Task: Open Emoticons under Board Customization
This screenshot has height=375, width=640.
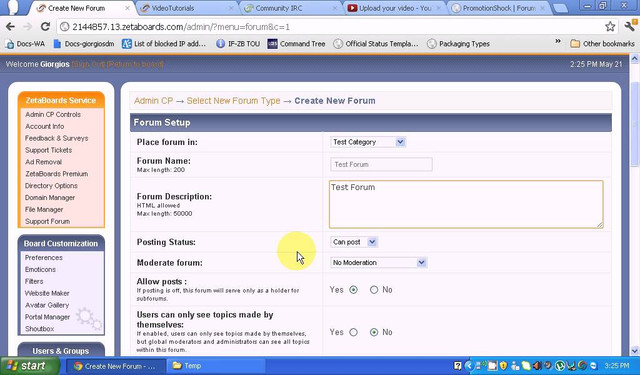Action: tap(40, 269)
